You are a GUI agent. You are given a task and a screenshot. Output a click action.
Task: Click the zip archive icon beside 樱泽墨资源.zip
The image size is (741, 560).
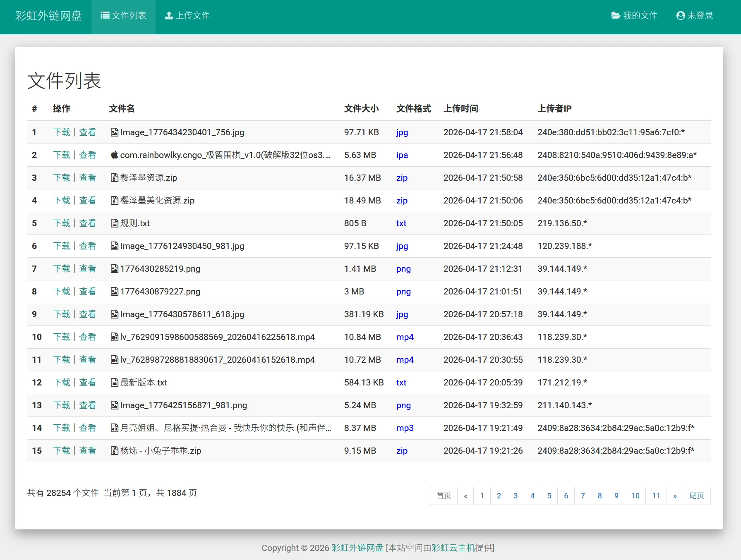pos(115,178)
